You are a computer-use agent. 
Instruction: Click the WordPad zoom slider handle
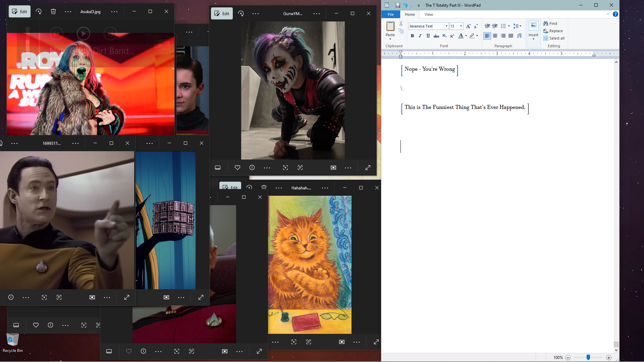[588, 358]
